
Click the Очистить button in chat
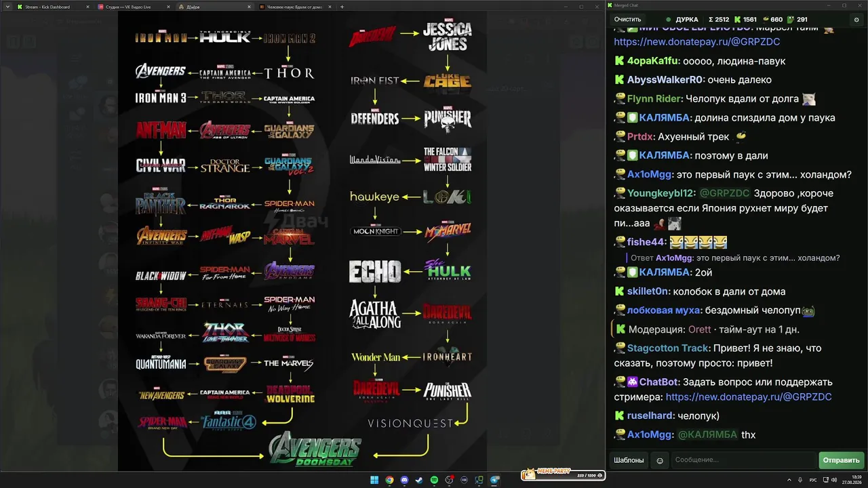[x=627, y=20]
